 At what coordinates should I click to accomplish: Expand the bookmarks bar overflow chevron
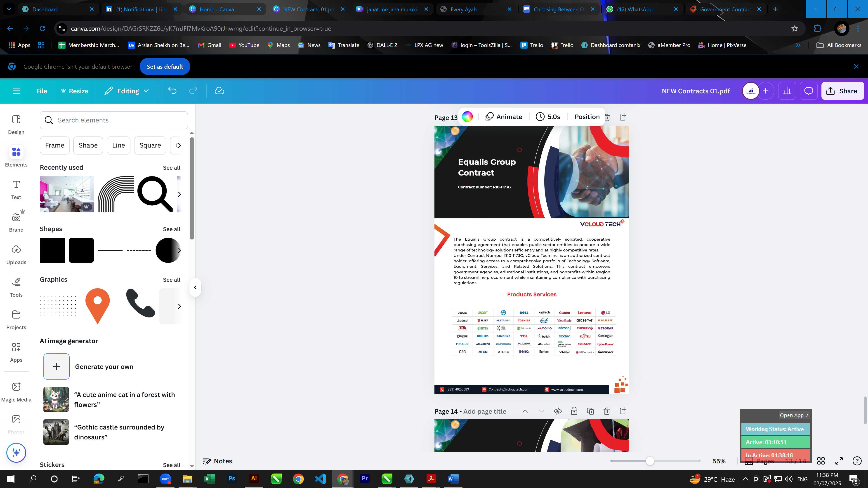pos(798,45)
